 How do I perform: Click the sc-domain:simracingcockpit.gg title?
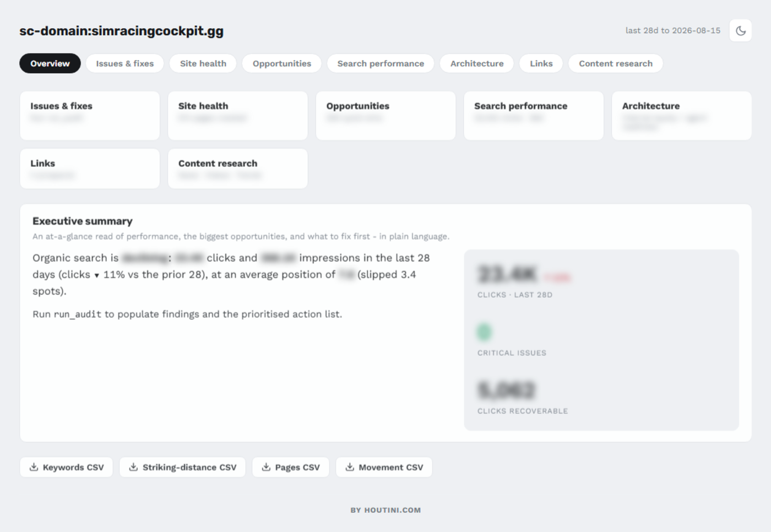click(x=122, y=31)
